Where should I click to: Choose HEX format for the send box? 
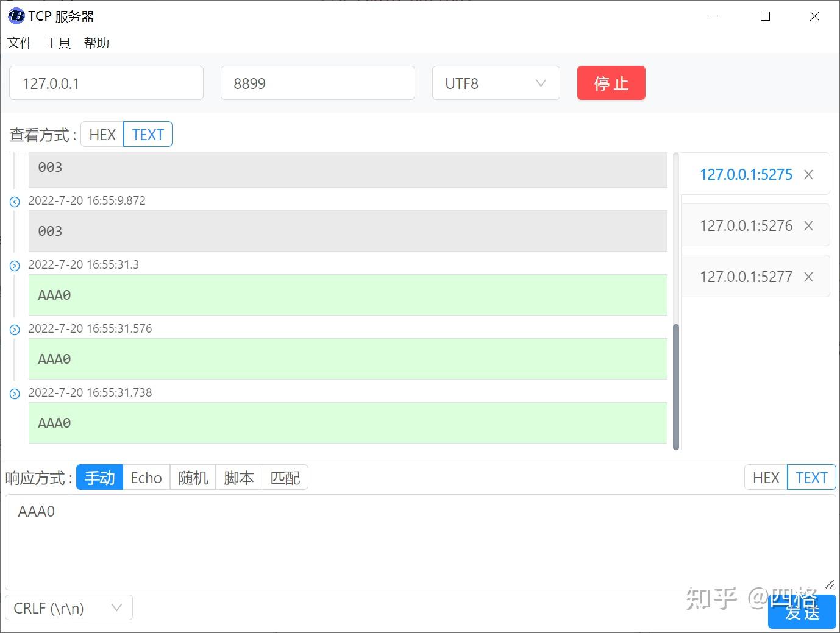click(766, 478)
